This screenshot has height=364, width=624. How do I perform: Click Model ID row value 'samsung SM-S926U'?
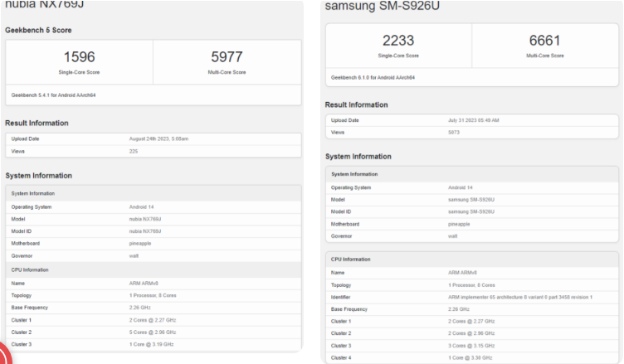pos(471,211)
